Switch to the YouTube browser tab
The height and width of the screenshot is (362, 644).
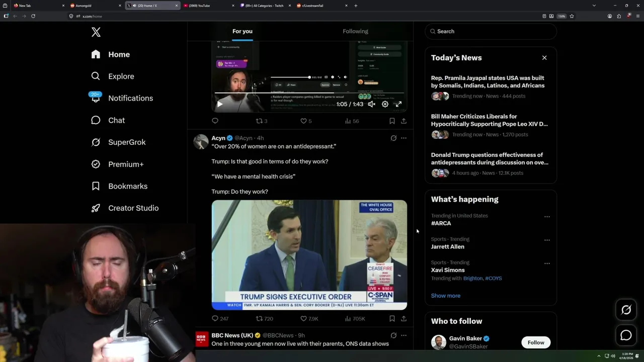tap(209, 6)
